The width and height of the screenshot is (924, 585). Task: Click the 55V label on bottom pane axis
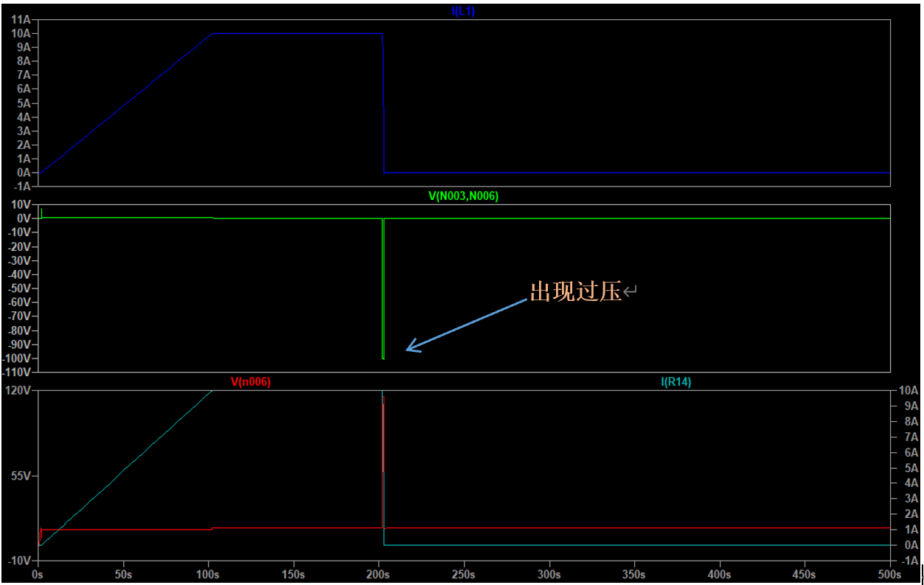click(22, 476)
